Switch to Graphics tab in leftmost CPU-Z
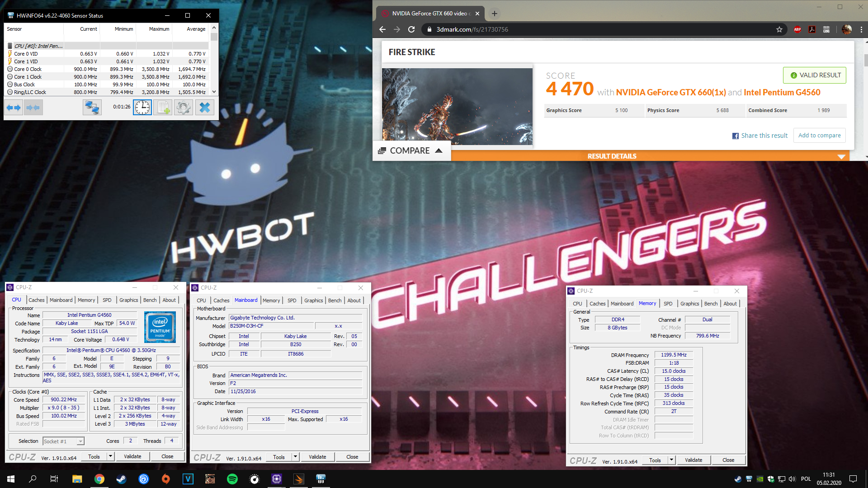 pos(129,300)
